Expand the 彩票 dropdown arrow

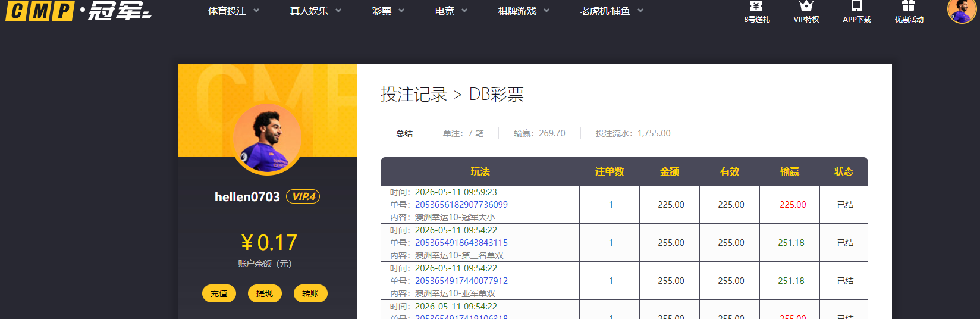(x=401, y=11)
